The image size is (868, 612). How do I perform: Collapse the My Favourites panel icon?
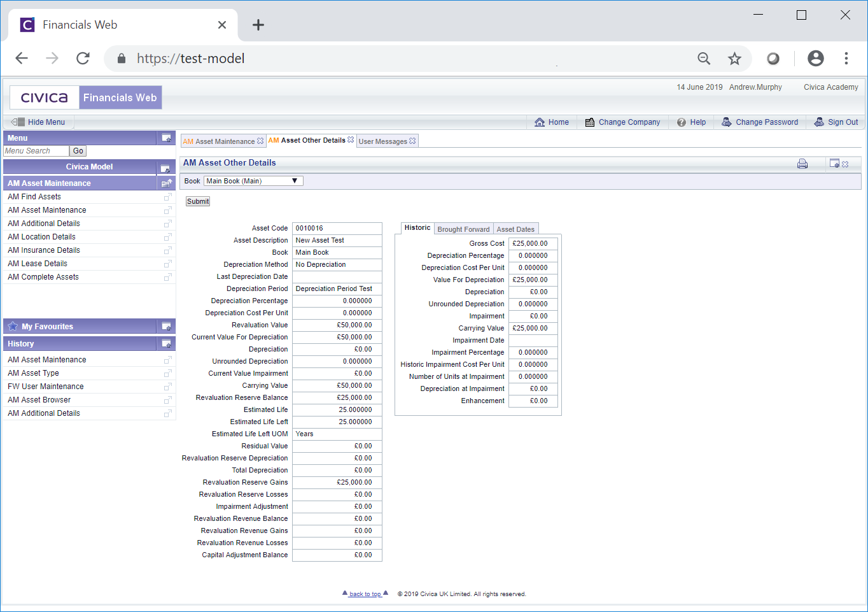click(167, 326)
